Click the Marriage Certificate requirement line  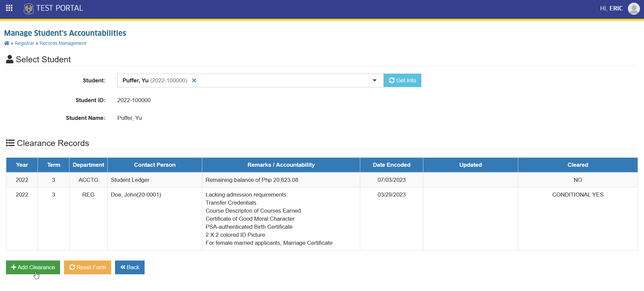269,243
